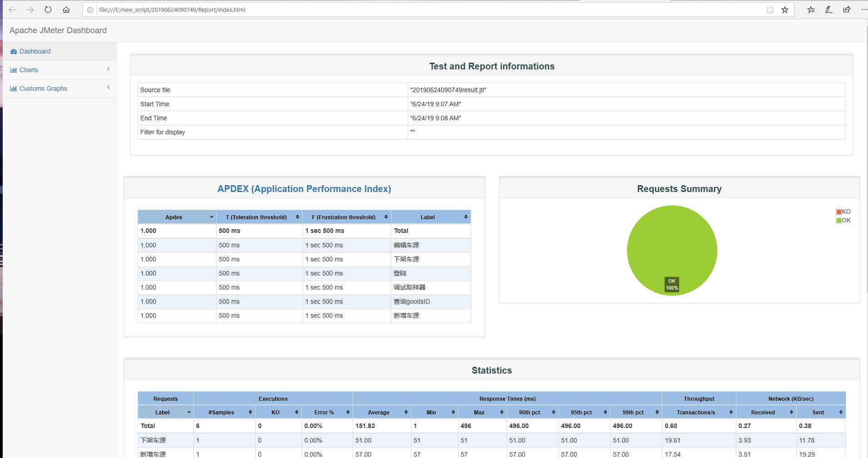Select the 查询goodsID label row
Viewport: 868px width, 458px height.
point(412,301)
